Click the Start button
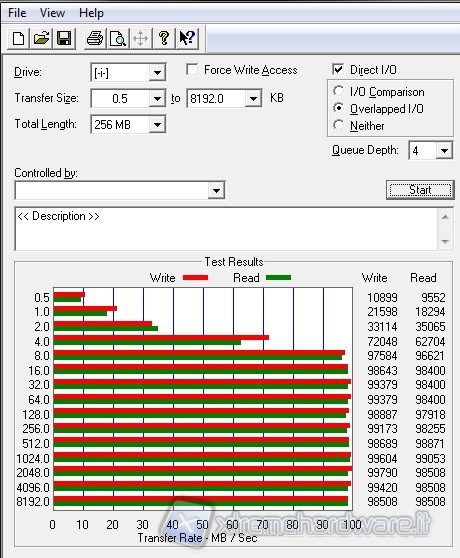The height and width of the screenshot is (558, 460). (420, 190)
